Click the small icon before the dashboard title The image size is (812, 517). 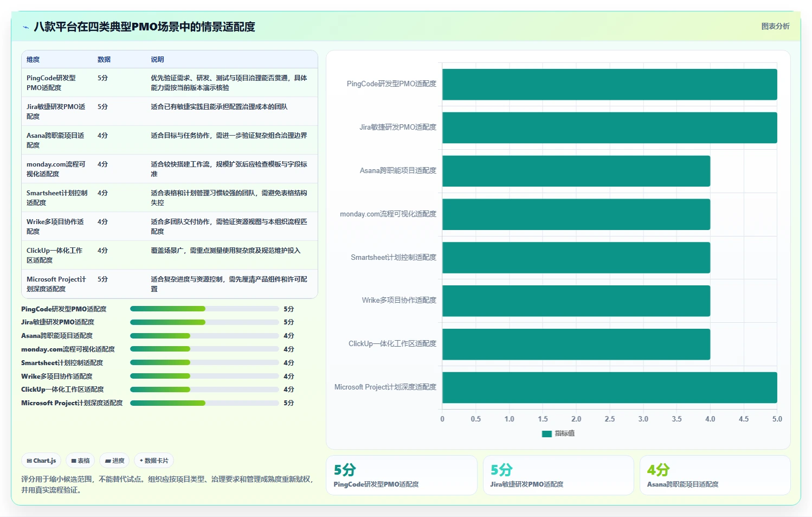tap(25, 27)
